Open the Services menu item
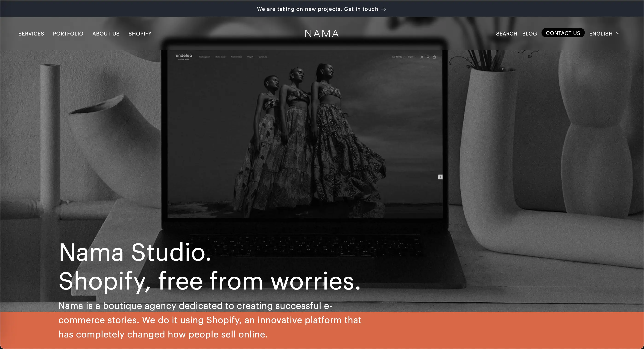 (x=31, y=33)
